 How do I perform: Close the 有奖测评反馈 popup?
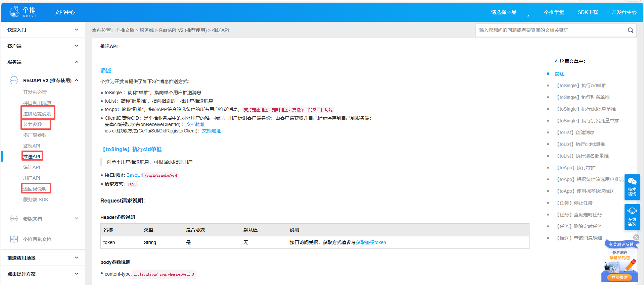coord(636,237)
